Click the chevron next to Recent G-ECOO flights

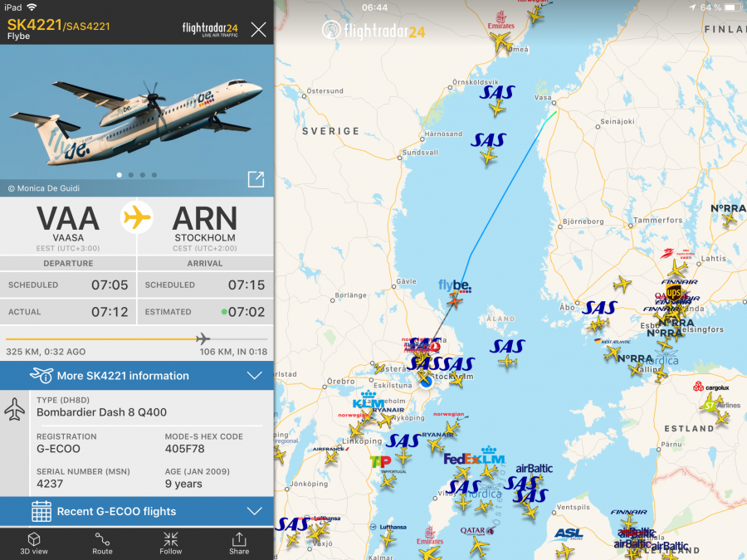(x=255, y=511)
